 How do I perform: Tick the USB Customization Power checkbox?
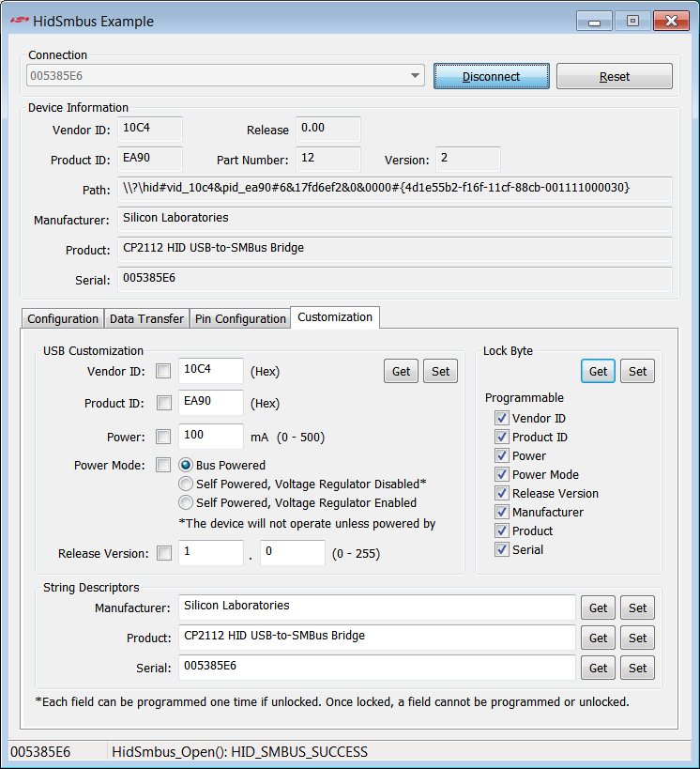[x=163, y=437]
